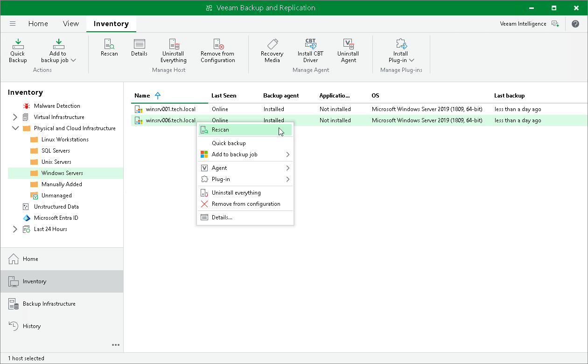Select Last 24 Hours tree node
The image size is (588, 364).
tap(50, 229)
